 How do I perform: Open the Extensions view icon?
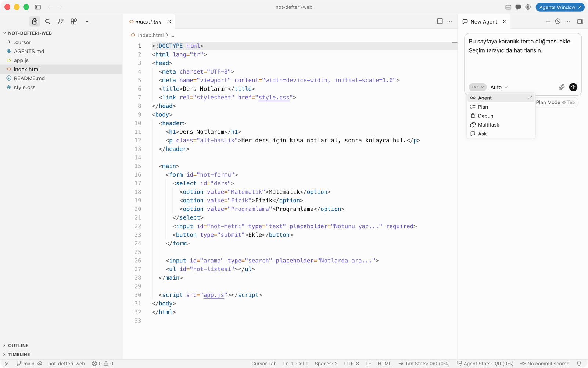74,21
